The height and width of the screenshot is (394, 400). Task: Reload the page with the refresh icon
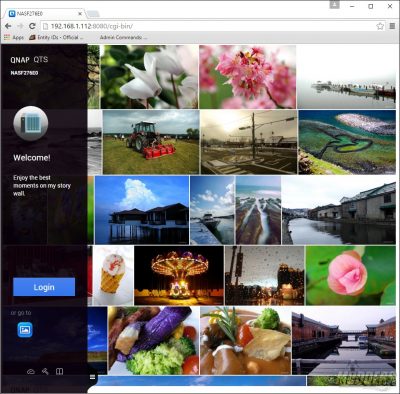[x=32, y=26]
